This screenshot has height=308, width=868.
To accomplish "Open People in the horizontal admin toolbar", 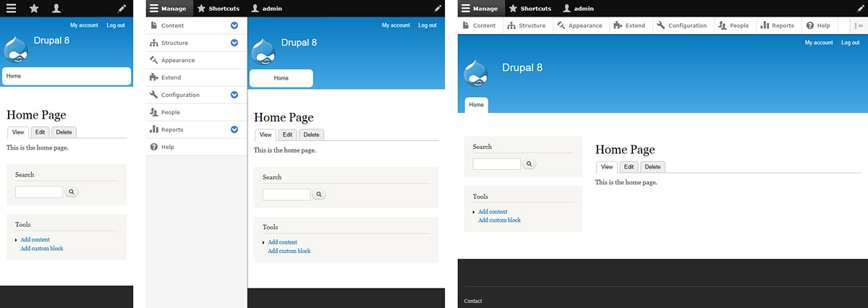I will pyautogui.click(x=734, y=25).
